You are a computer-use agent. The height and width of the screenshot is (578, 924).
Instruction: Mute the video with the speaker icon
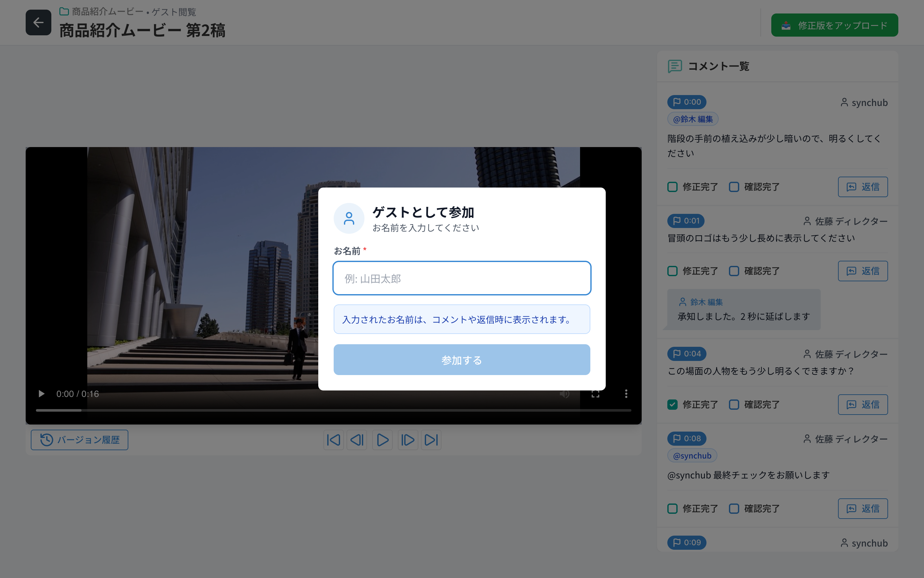click(564, 394)
